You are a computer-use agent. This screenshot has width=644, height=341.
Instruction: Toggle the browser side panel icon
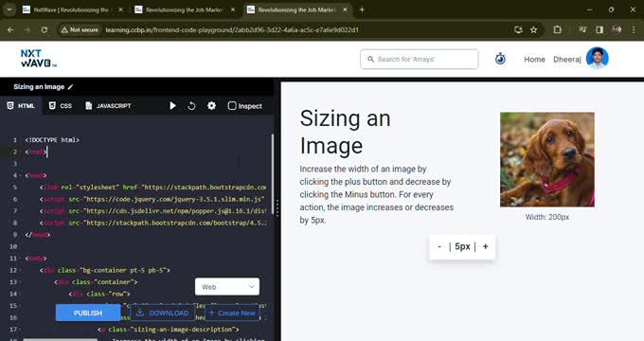[x=599, y=30]
